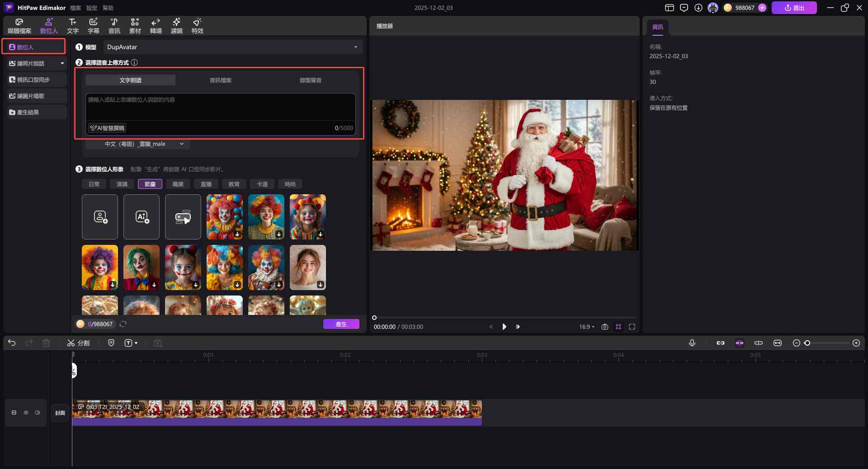868x469 pixels.
Task: Toggle the track mute speaker icon
Action: click(38, 413)
